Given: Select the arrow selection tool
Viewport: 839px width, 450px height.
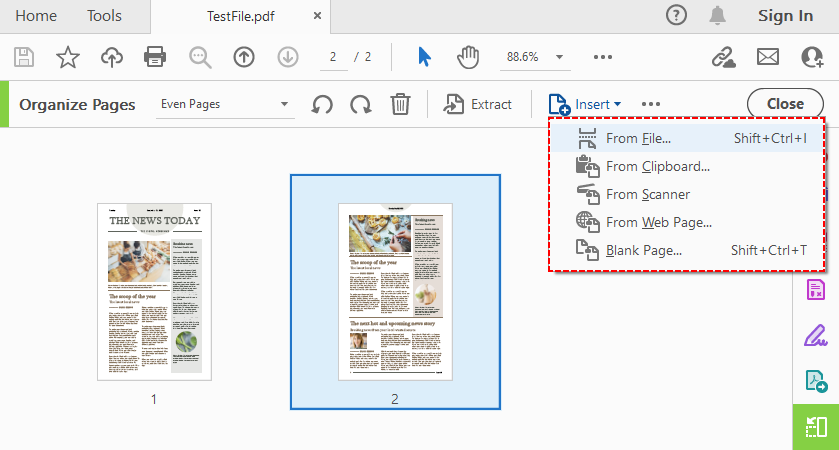Looking at the screenshot, I should 424,57.
